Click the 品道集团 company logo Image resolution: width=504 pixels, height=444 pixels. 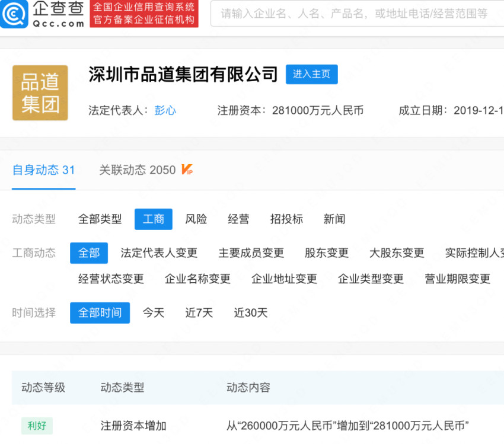tap(40, 92)
